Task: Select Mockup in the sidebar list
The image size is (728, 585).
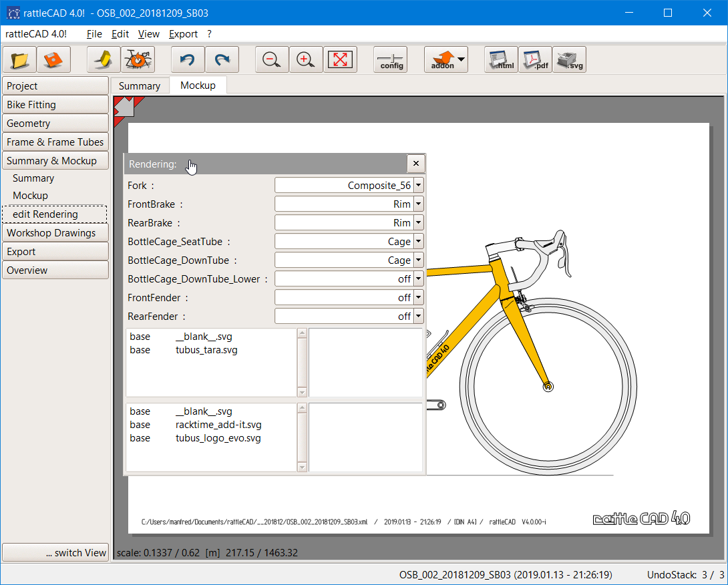Action: [x=30, y=196]
